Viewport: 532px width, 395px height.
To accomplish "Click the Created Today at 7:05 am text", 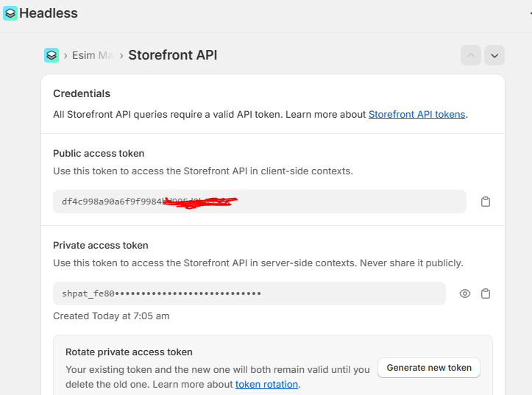I will 111,316.
